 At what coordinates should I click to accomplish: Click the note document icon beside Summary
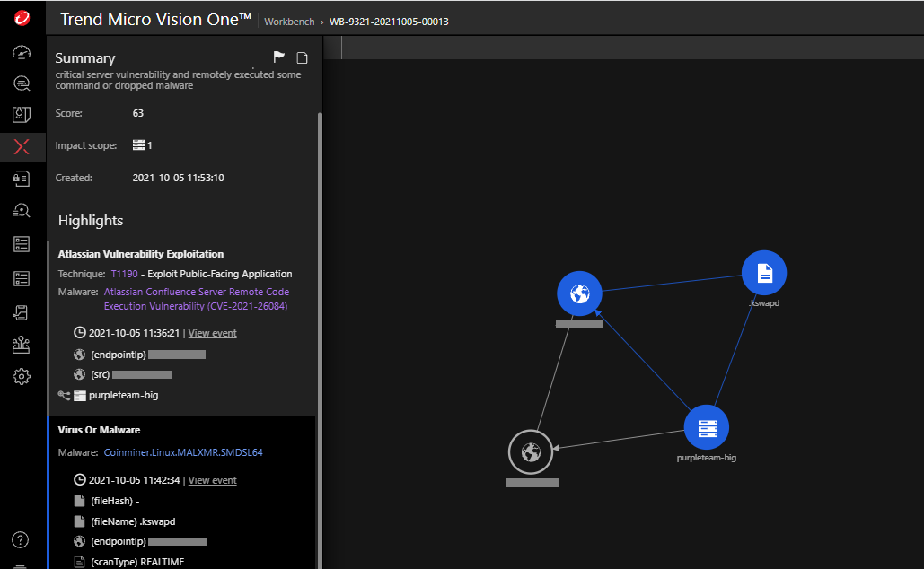pos(303,58)
